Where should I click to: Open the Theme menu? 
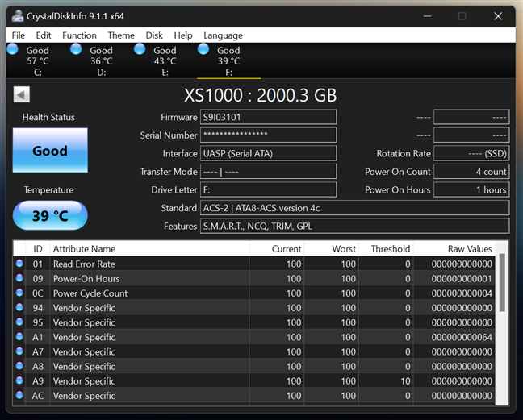[121, 35]
